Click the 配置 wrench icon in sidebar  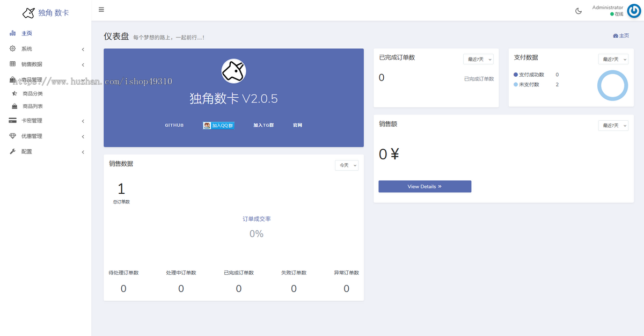pos(12,152)
